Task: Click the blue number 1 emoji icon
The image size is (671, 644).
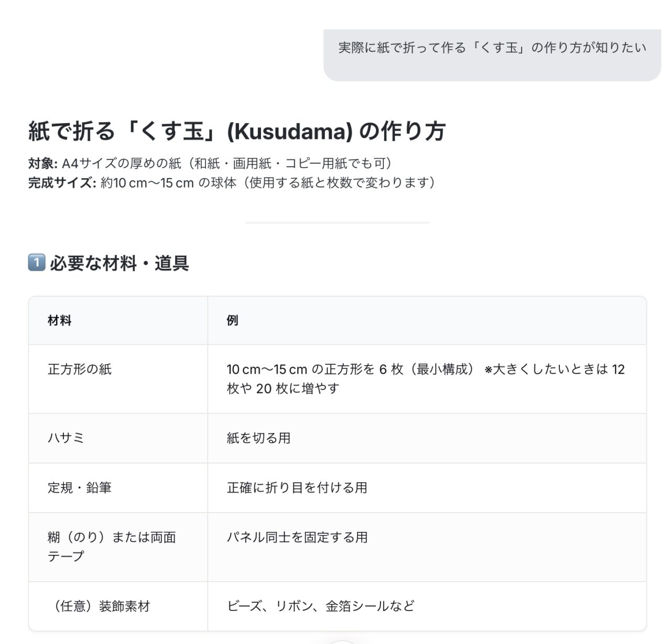Action: click(37, 262)
